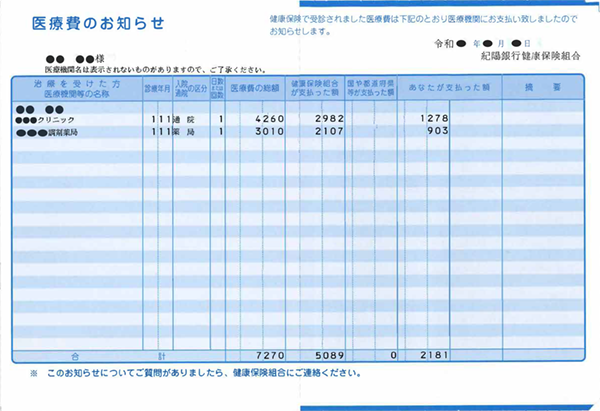
Task: Click the 合 character in the total row
Action: coord(75,357)
